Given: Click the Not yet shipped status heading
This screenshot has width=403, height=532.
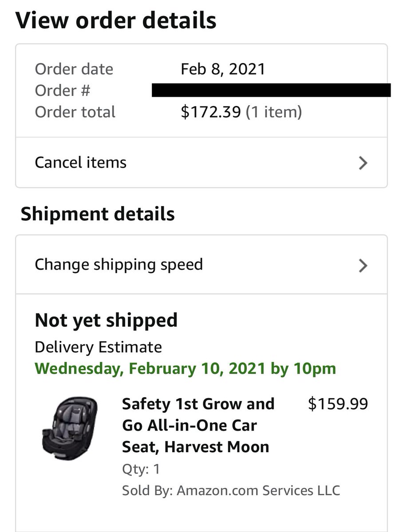Looking at the screenshot, I should coord(106,320).
